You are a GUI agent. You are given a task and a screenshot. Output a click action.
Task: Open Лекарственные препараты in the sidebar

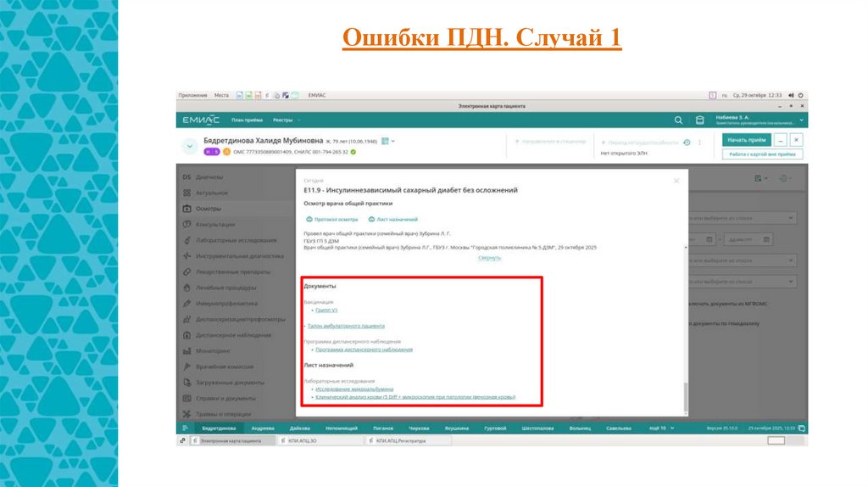[x=232, y=272]
